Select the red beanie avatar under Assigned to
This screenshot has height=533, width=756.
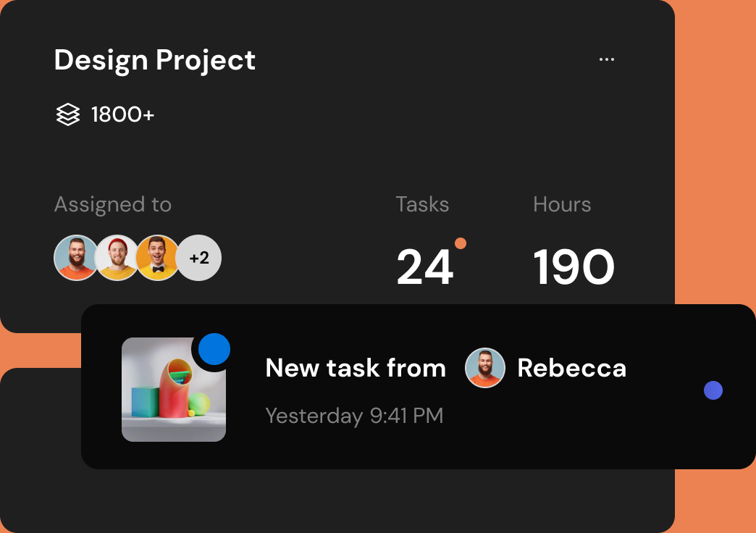pyautogui.click(x=116, y=258)
